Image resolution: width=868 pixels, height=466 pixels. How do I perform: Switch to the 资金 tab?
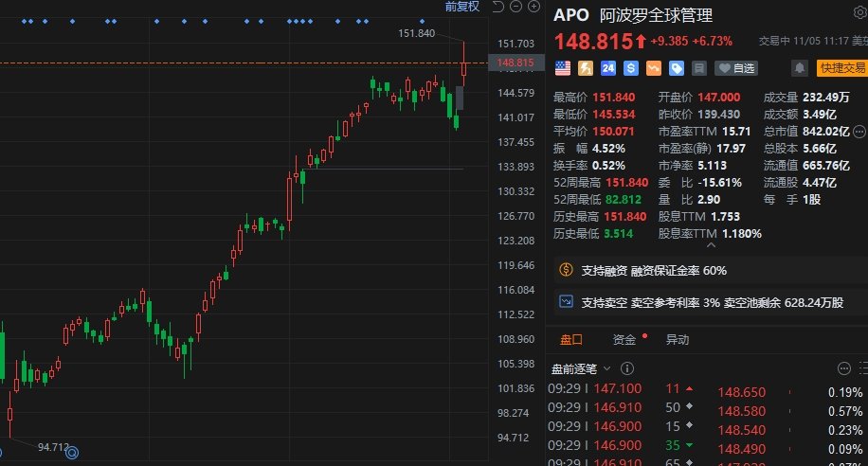point(624,339)
